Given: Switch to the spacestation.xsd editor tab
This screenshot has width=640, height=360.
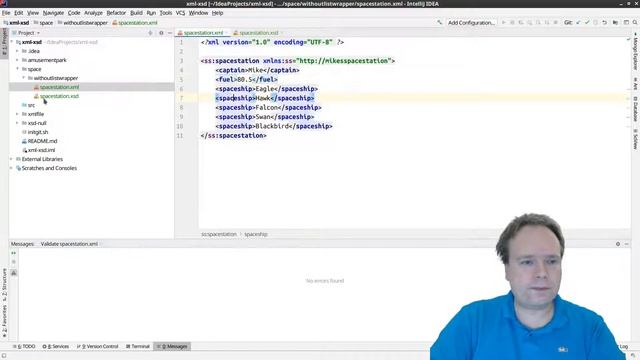Looking at the screenshot, I should pos(258,33).
